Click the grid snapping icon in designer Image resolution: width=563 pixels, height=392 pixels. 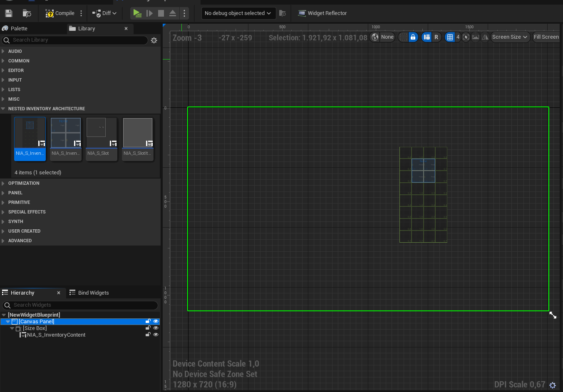click(450, 37)
